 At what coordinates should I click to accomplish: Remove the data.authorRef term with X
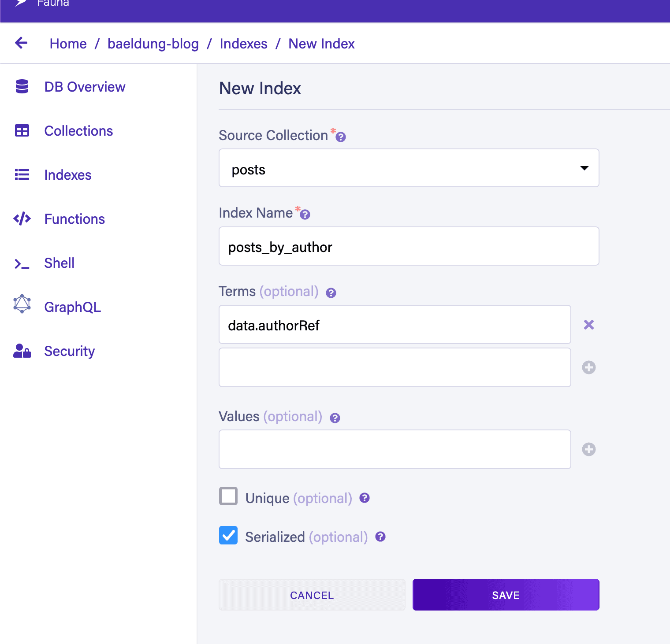589,325
